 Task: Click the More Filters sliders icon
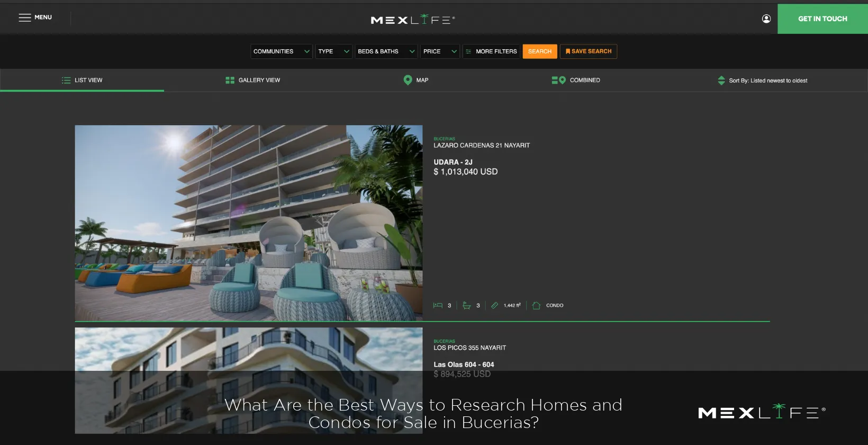tap(468, 51)
